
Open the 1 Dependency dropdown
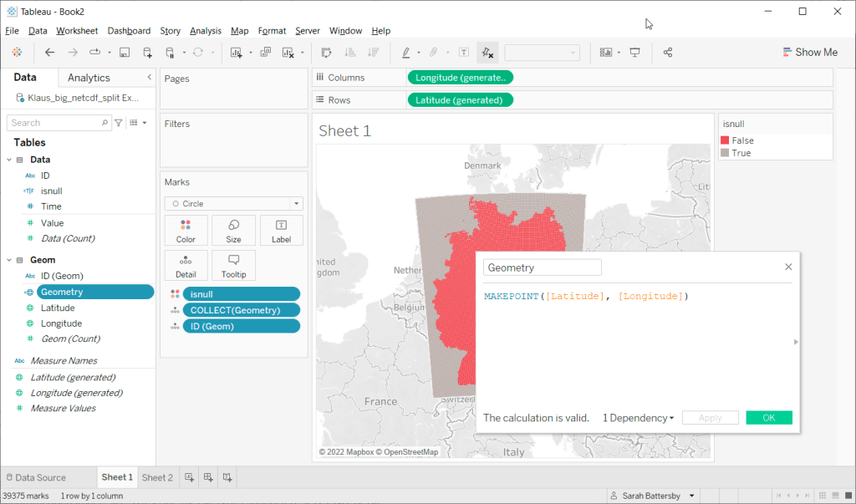pos(638,418)
